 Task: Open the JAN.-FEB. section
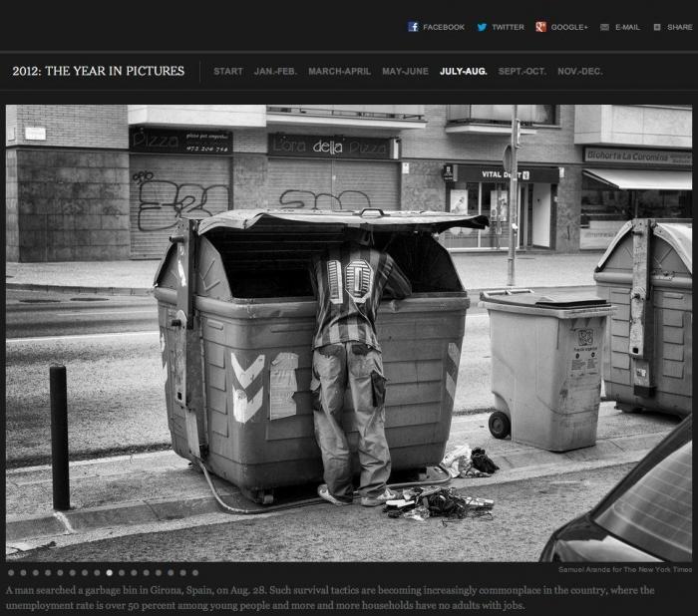click(275, 71)
